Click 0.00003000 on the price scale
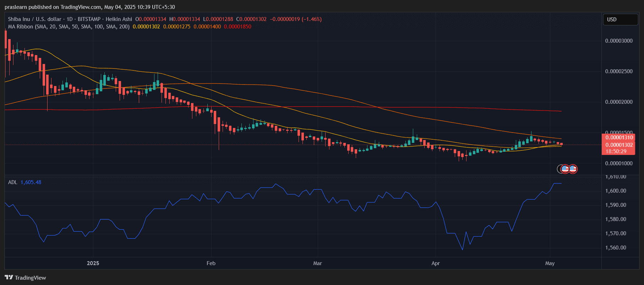This screenshot has width=644, height=285. pos(619,41)
